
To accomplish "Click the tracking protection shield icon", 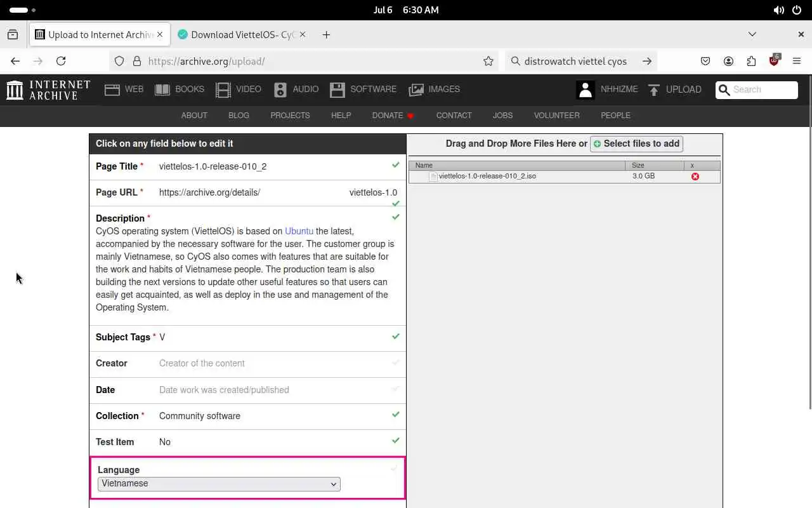I will pyautogui.click(x=119, y=61).
